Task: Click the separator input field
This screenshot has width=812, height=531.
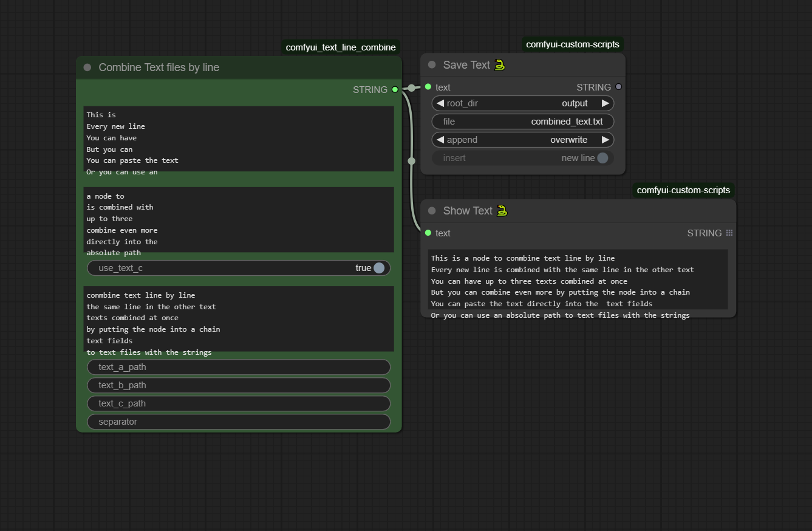Action: [239, 422]
